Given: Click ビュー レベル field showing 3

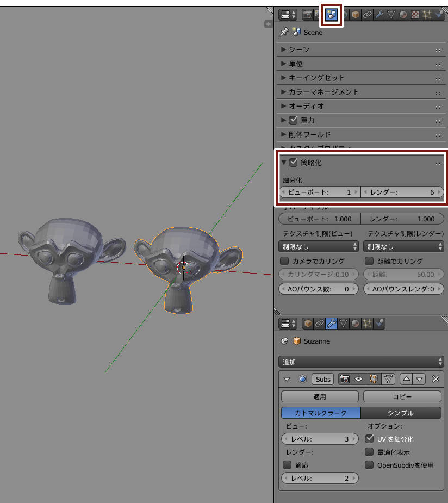Looking at the screenshot, I should pos(320,439).
